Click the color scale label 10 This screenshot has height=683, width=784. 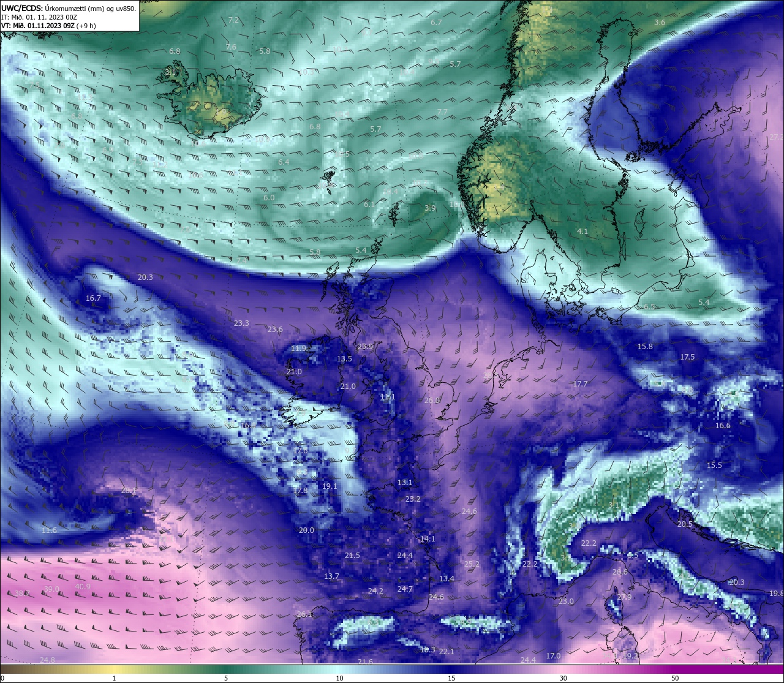point(339,679)
